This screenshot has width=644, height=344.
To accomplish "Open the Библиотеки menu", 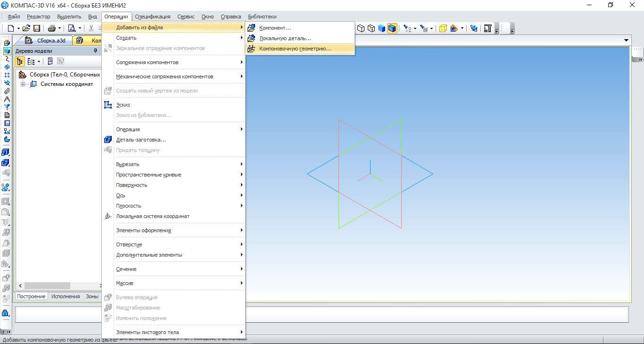I will pyautogui.click(x=262, y=17).
